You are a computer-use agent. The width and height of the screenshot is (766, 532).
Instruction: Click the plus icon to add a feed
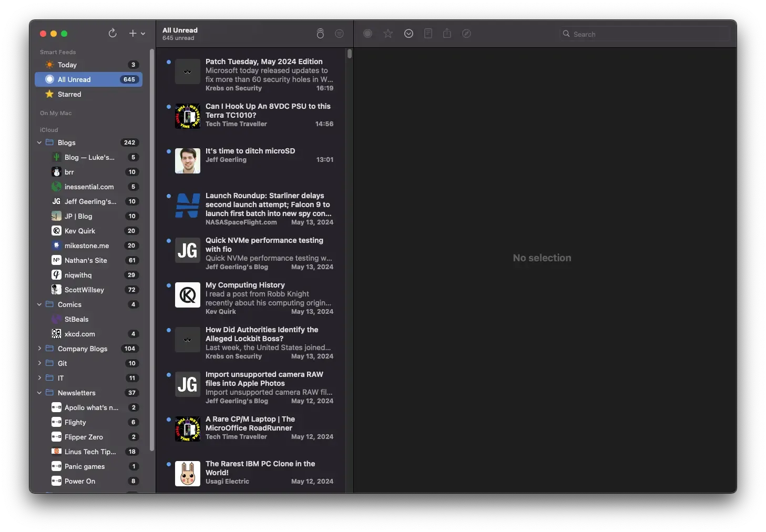[133, 33]
